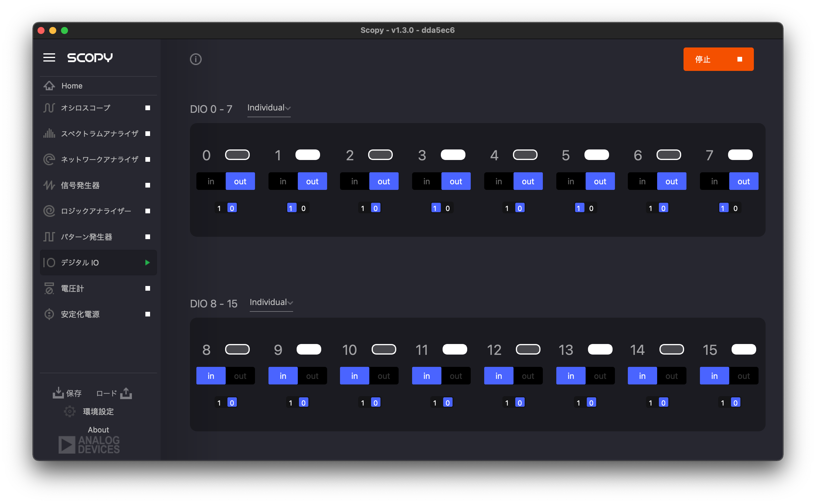This screenshot has width=816, height=504.
Task: Start oscilloscope with its run square
Action: 148,108
